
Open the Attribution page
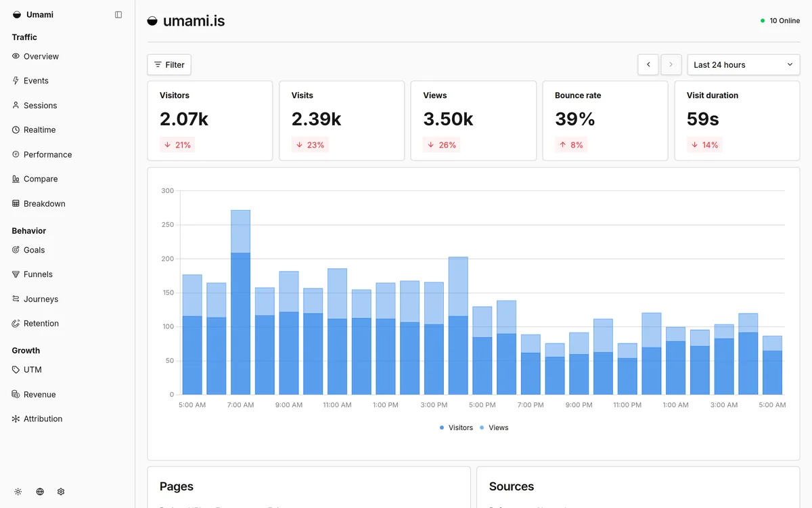pos(43,419)
